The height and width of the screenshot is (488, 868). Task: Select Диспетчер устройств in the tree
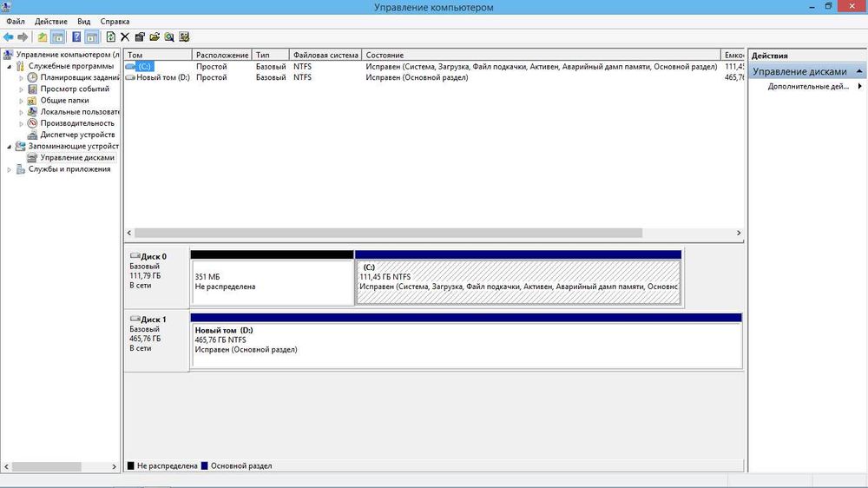click(77, 135)
